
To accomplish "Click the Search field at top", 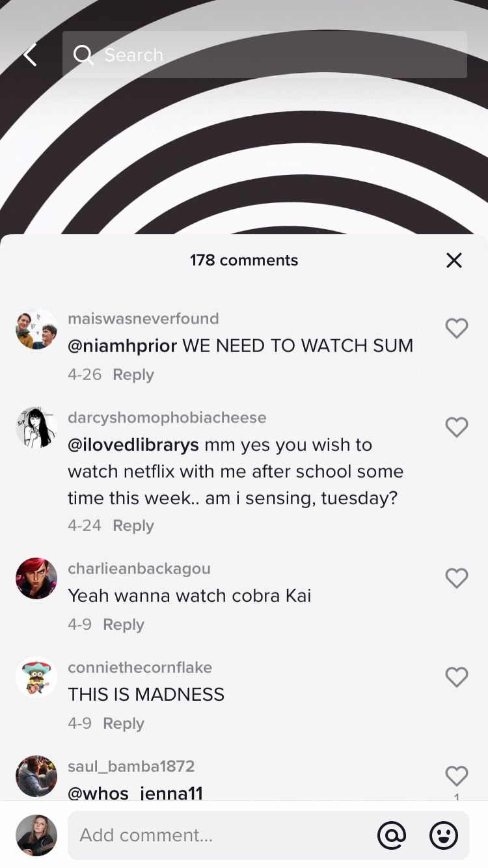I will pos(265,55).
